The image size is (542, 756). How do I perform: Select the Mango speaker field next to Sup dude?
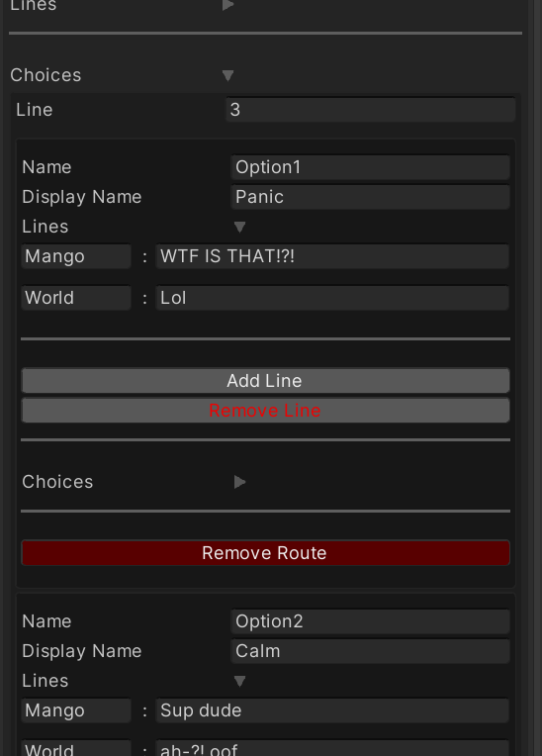coord(76,710)
